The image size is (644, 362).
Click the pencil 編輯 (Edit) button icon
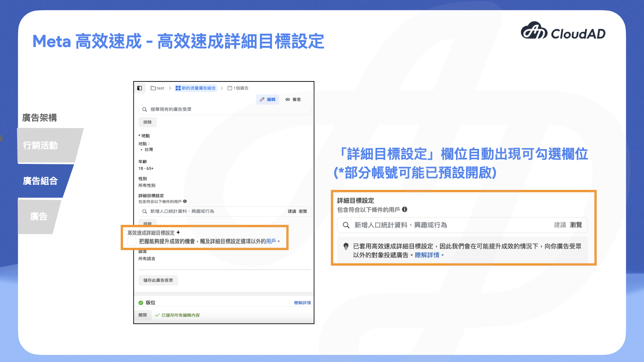point(263,99)
